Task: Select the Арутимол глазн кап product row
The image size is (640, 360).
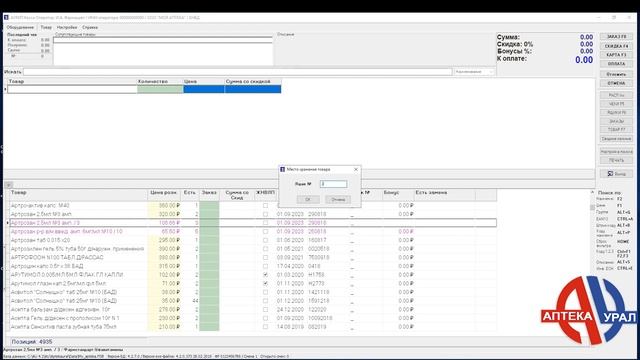Action: 253,283
